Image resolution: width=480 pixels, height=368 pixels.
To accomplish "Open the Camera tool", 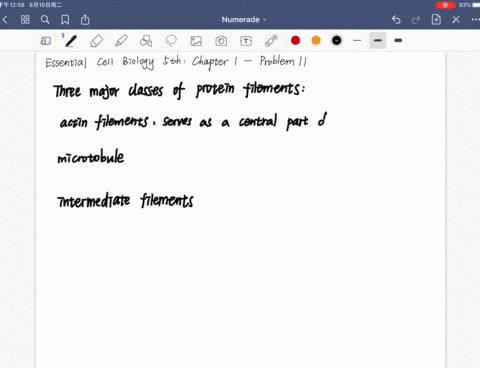I will click(221, 41).
